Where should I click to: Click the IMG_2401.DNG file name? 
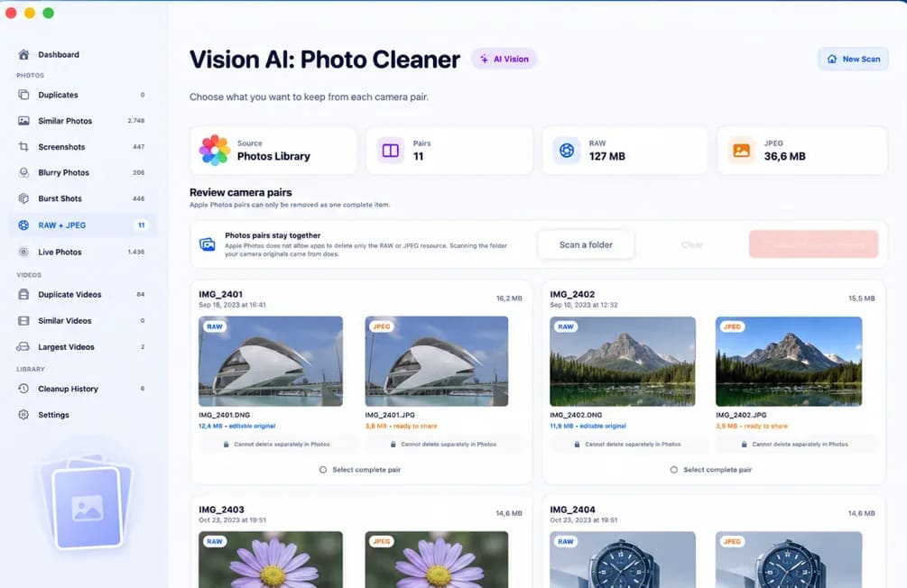tap(225, 415)
